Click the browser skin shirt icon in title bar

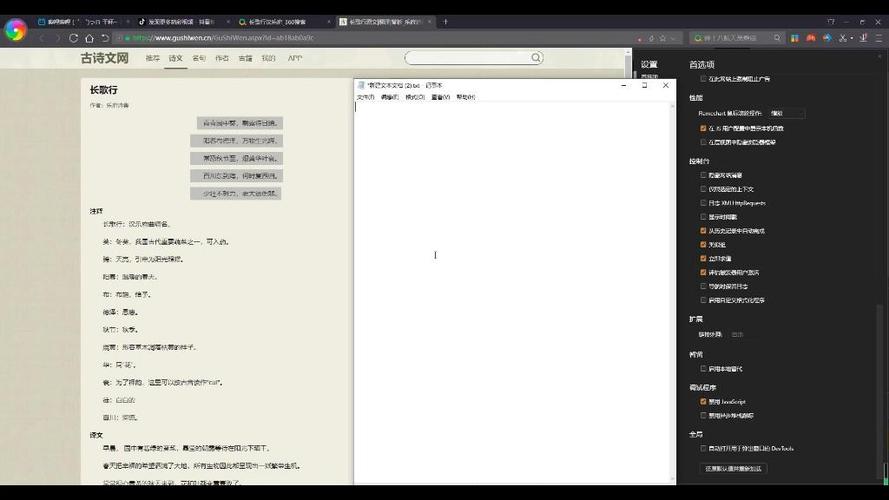click(x=831, y=22)
